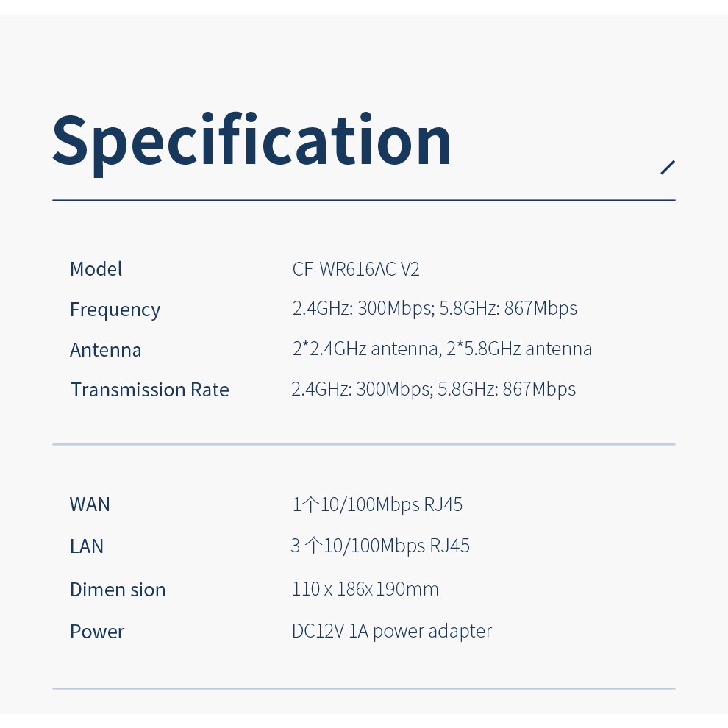The height and width of the screenshot is (728, 728).
Task: Select the Dimension label
Action: 118,590
